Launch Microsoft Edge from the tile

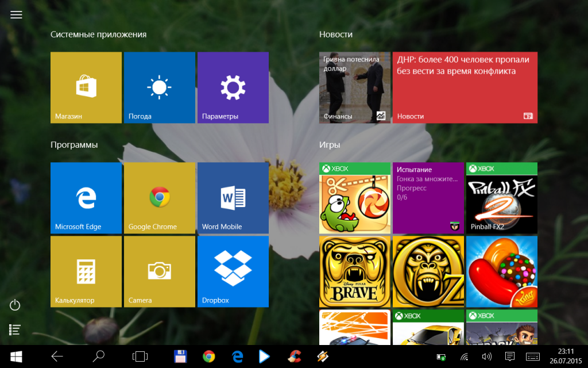pyautogui.click(x=86, y=198)
